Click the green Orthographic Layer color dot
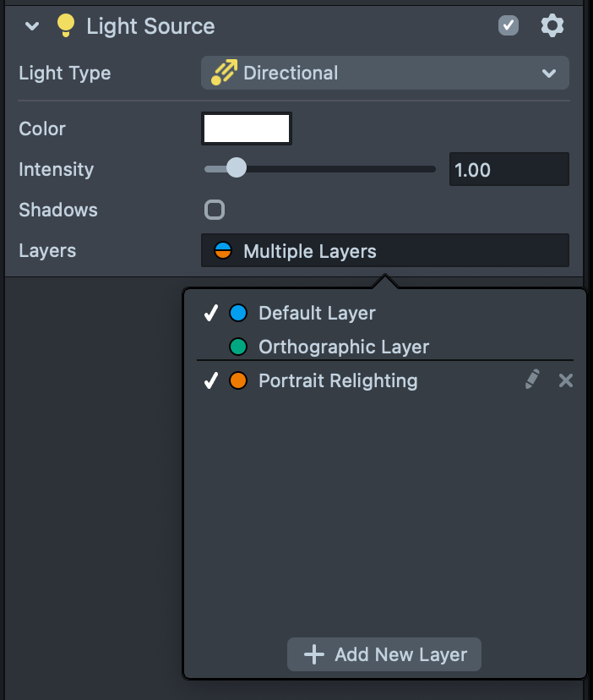Screen dimensions: 593x700 click(238, 347)
